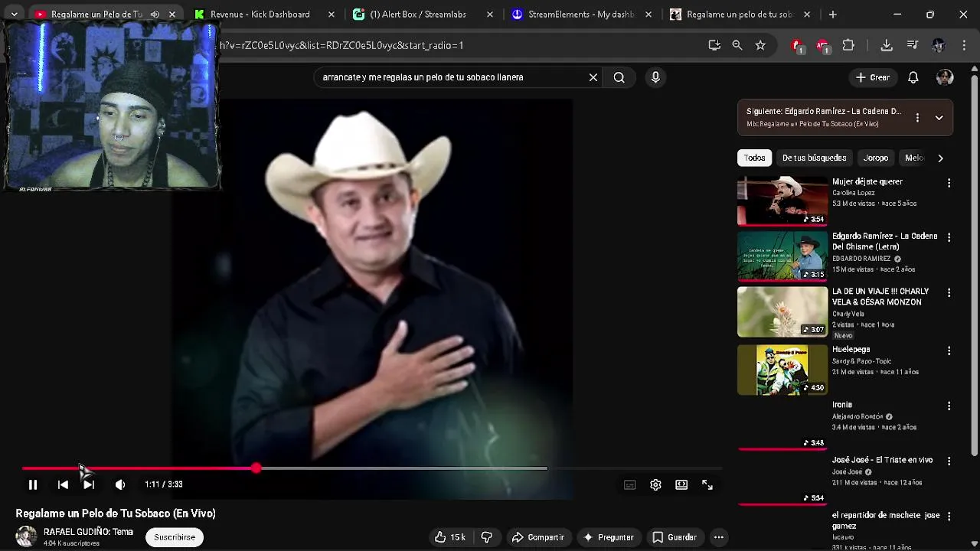This screenshot has height=551, width=980.
Task: Toggle subtitles on the video player
Action: (x=630, y=484)
